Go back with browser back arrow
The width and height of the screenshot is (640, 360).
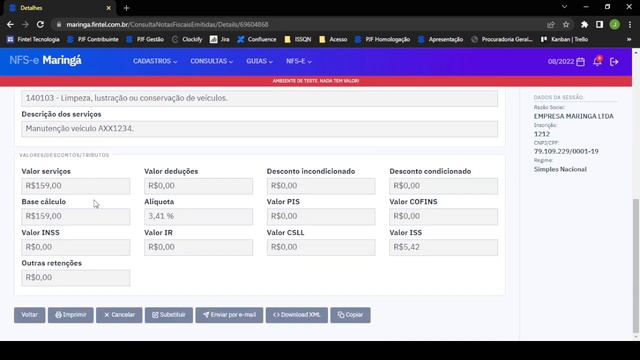click(x=10, y=24)
